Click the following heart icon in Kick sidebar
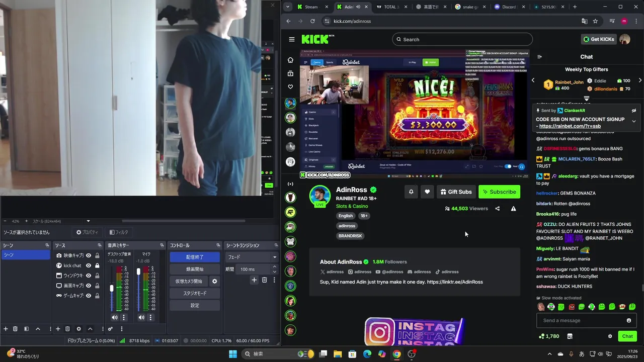 click(290, 86)
